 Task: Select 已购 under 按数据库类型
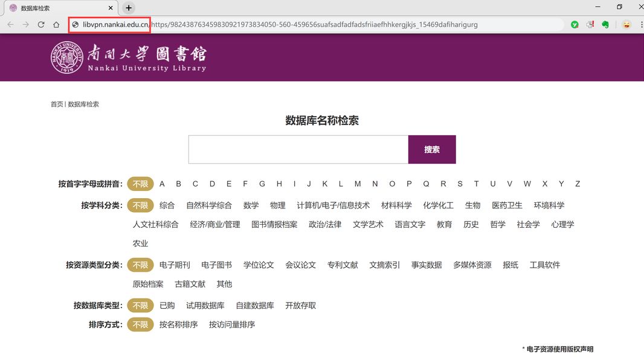click(167, 306)
